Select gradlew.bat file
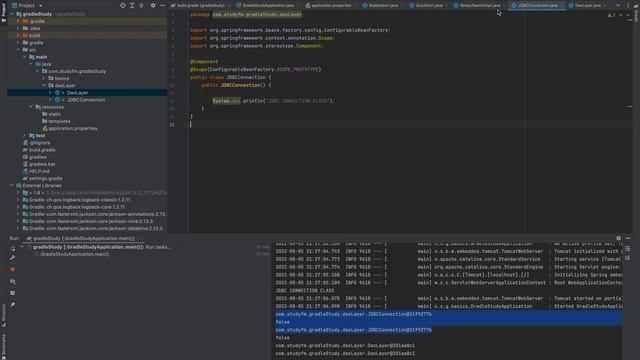Viewport: 640px width, 360px height. point(42,164)
